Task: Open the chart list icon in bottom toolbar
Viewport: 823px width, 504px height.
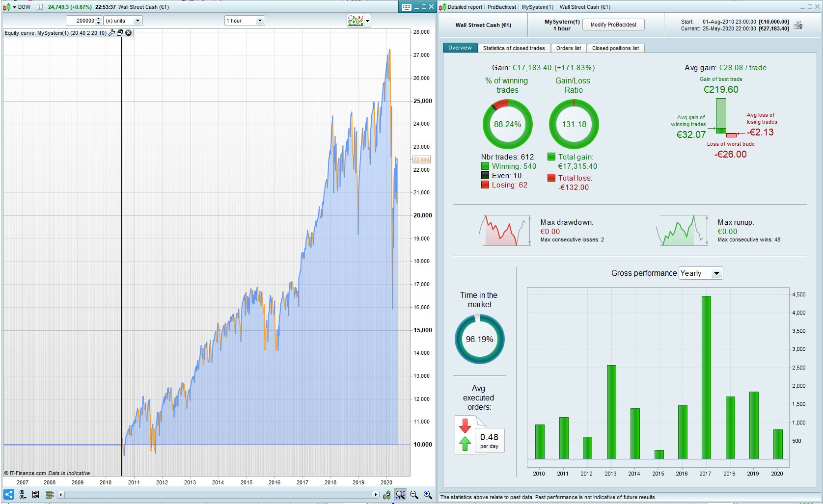Action: click(35, 495)
